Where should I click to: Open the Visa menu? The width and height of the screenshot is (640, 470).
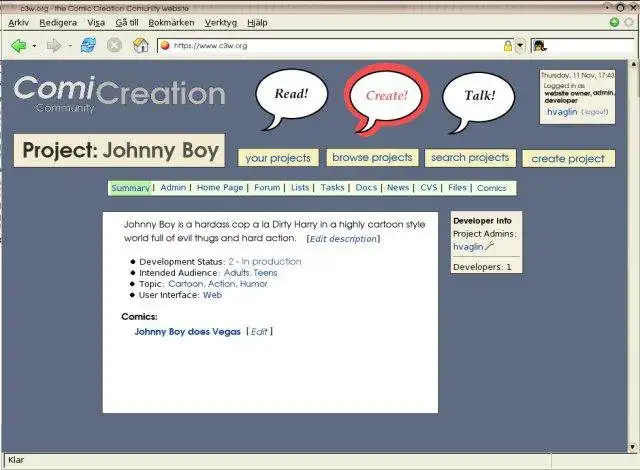point(96,23)
